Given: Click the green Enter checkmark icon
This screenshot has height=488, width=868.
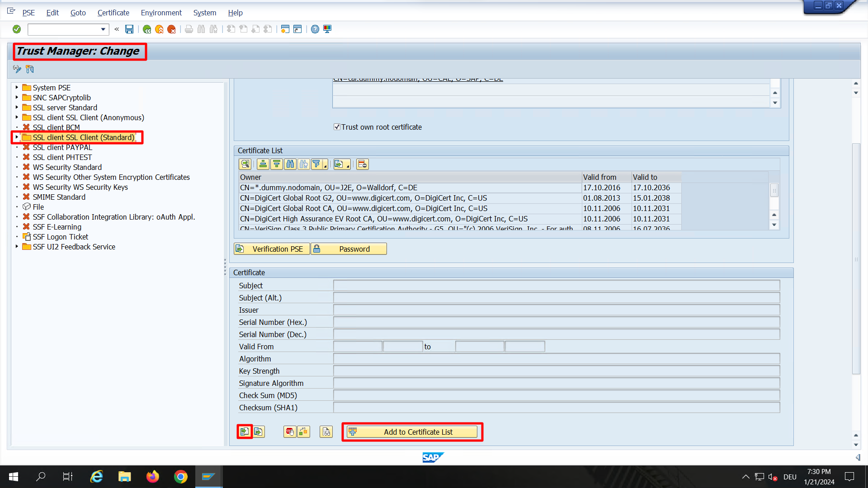Looking at the screenshot, I should 17,29.
